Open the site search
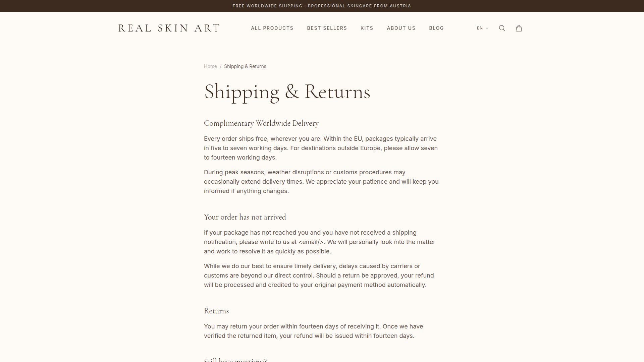This screenshot has height=362, width=644. coord(502,28)
